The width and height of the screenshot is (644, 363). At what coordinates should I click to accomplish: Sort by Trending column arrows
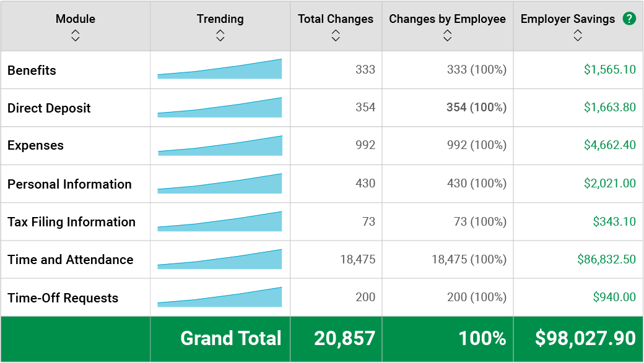[220, 36]
